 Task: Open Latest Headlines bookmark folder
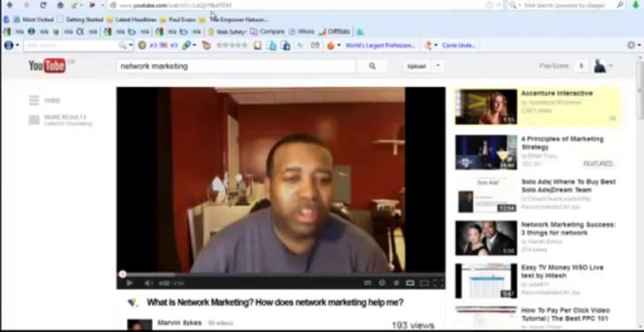131,19
